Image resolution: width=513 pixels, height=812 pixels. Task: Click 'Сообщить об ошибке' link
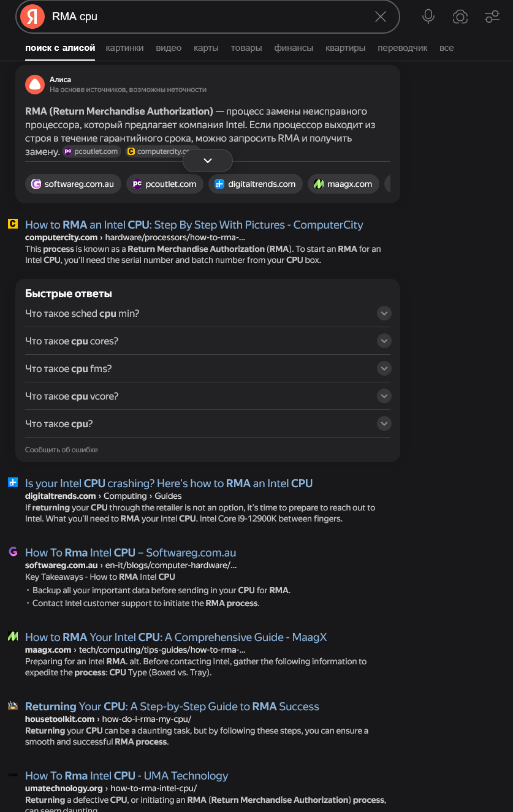coord(61,450)
